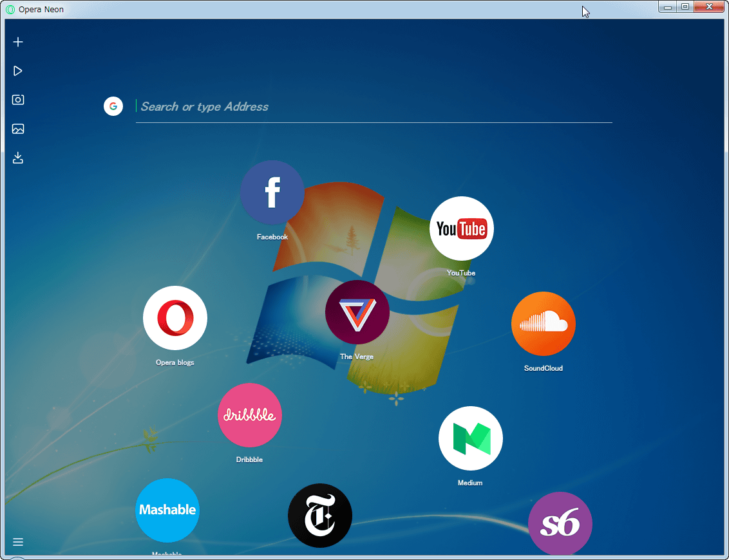The width and height of the screenshot is (729, 560).
Task: Open the Mashable speed dial bubble
Action: (x=167, y=510)
